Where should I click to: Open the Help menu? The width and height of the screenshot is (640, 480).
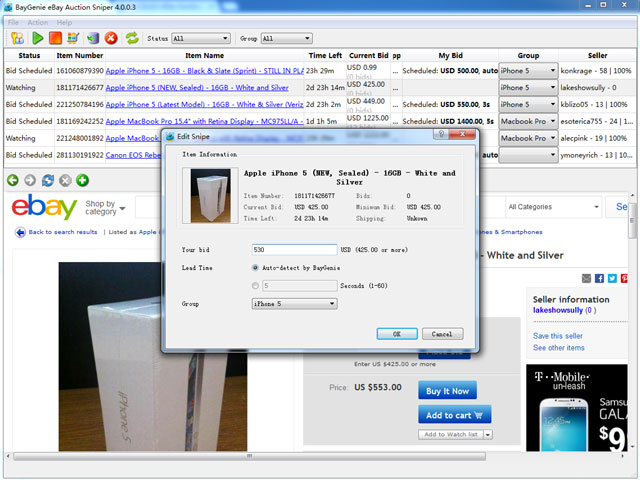64,22
